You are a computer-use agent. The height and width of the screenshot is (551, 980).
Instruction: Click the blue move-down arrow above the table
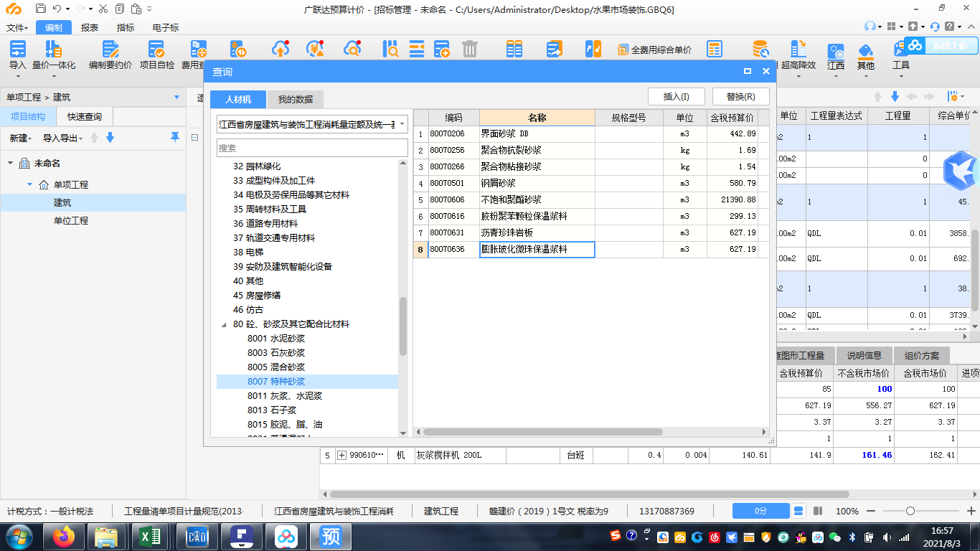tap(895, 96)
